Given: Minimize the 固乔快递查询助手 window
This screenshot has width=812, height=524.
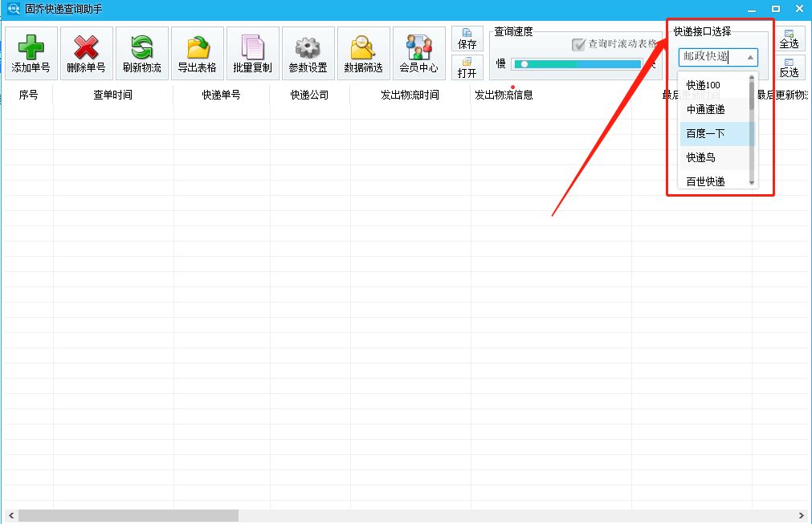Looking at the screenshot, I should point(752,9).
